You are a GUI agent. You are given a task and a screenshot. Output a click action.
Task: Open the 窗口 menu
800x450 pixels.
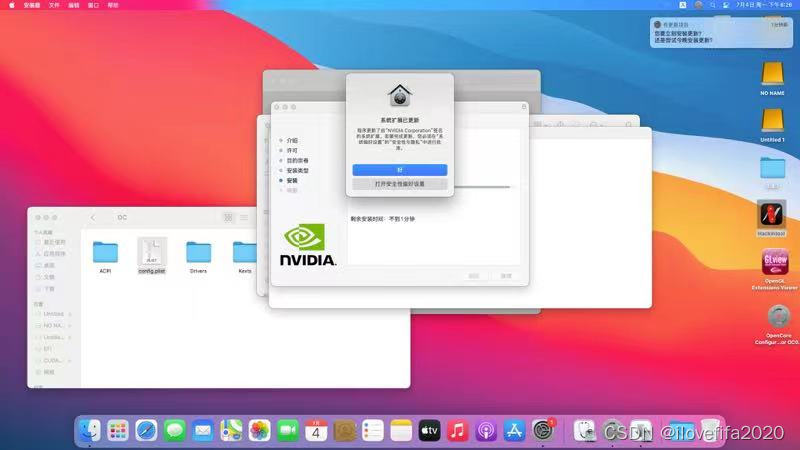(x=93, y=5)
